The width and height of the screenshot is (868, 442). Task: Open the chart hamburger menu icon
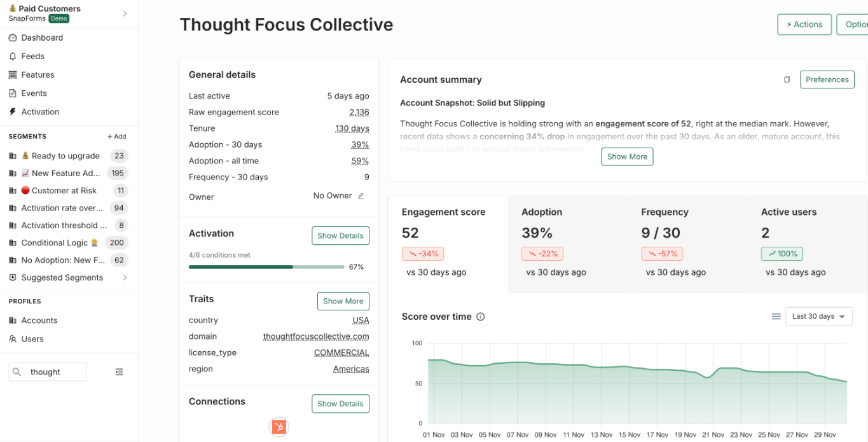776,317
